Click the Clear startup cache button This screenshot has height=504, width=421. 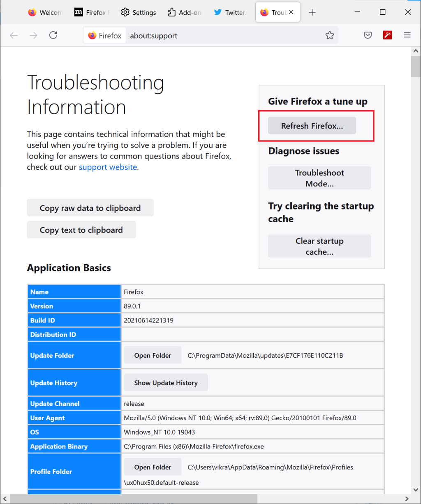tap(319, 246)
